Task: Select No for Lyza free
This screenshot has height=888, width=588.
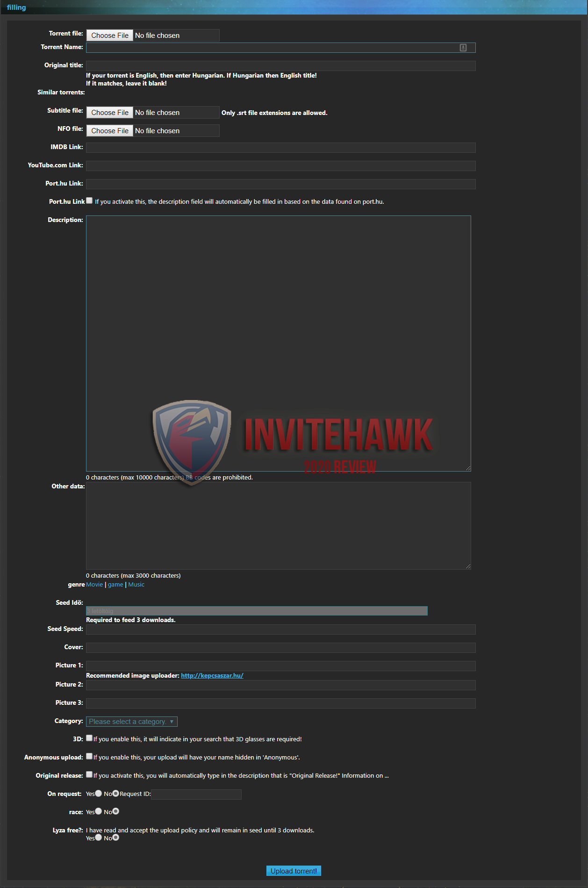Action: coord(116,838)
